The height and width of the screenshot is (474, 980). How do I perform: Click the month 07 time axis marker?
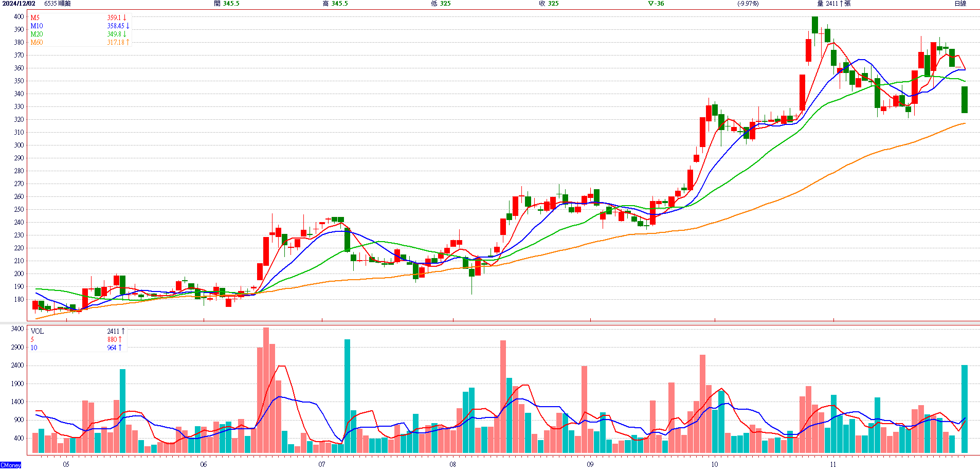[322, 464]
